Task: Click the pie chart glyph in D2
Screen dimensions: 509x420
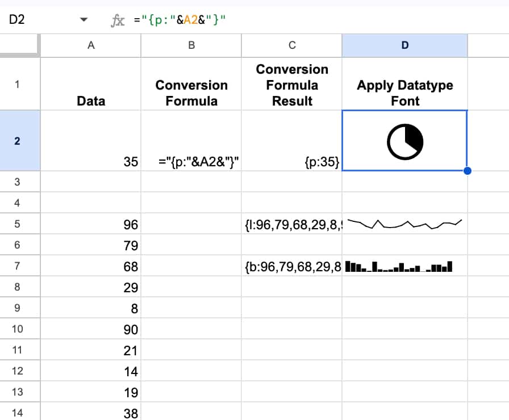Action: point(405,142)
